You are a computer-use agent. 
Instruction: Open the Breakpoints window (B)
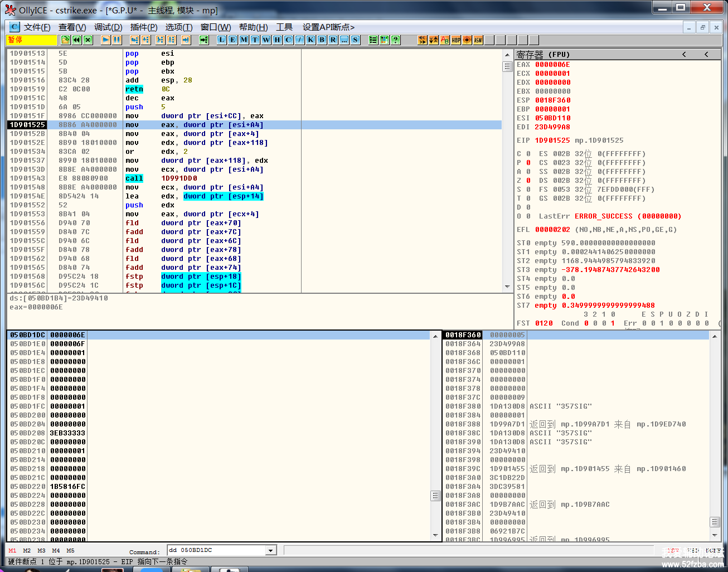point(322,40)
